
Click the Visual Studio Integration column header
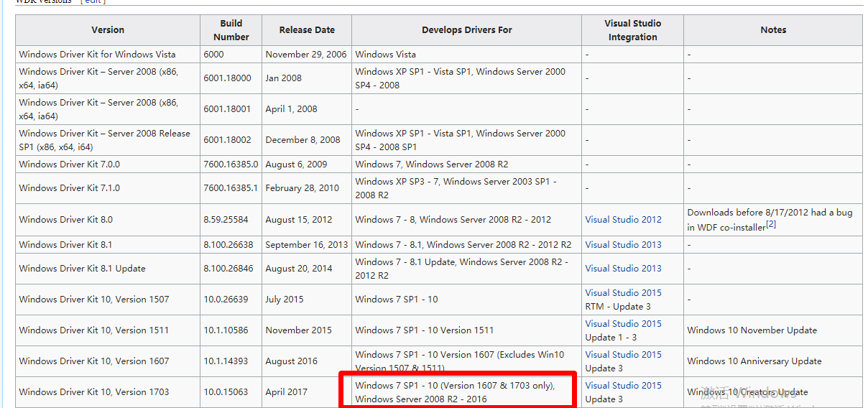click(632, 30)
